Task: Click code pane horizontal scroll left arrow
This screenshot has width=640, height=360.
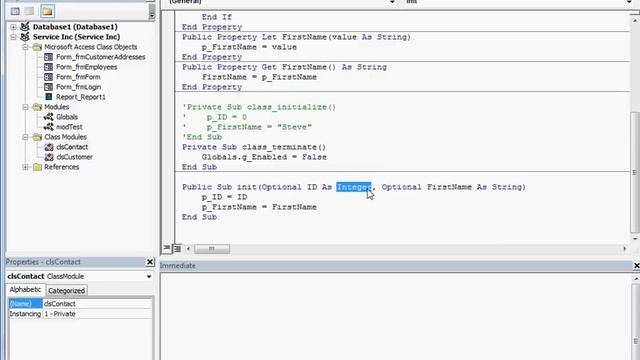Action: coord(188,249)
